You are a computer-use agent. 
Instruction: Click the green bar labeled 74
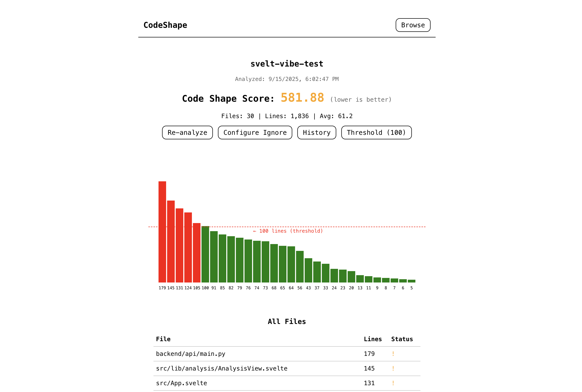pyautogui.click(x=257, y=262)
